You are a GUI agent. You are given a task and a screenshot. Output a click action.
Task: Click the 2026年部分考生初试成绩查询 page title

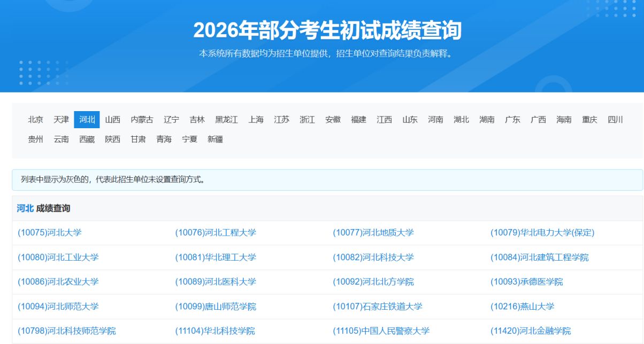(x=327, y=30)
